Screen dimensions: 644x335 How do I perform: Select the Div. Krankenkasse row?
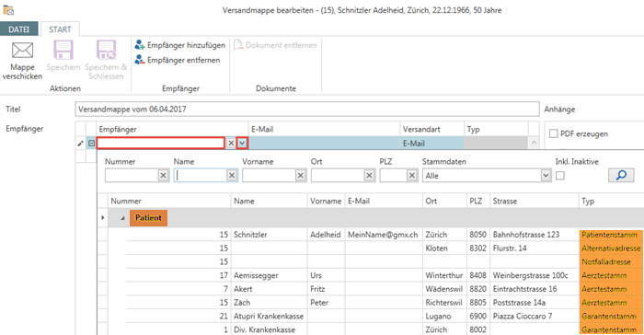pos(372,329)
